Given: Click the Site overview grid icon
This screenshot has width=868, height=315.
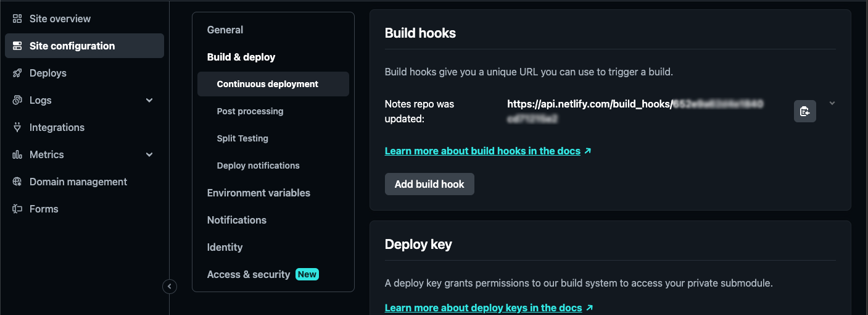Looking at the screenshot, I should point(17,19).
